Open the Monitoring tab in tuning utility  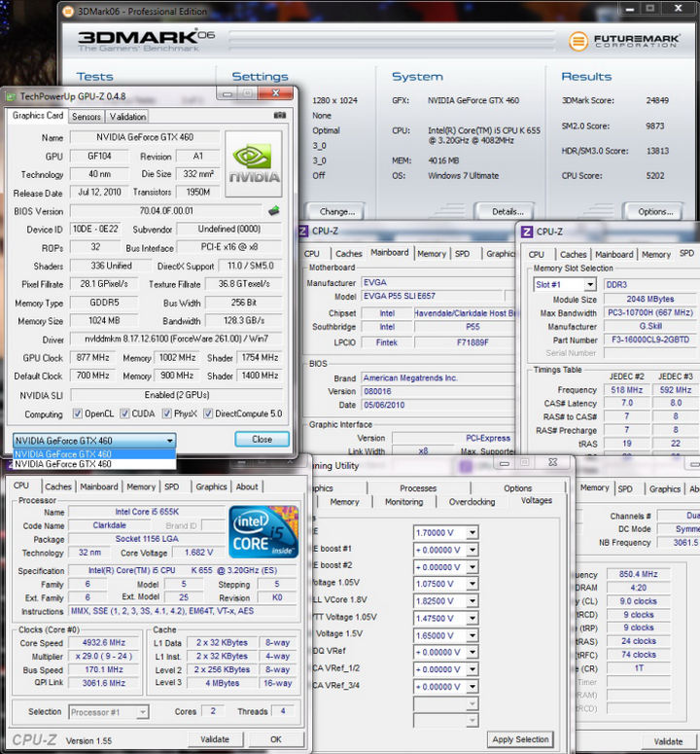[404, 502]
